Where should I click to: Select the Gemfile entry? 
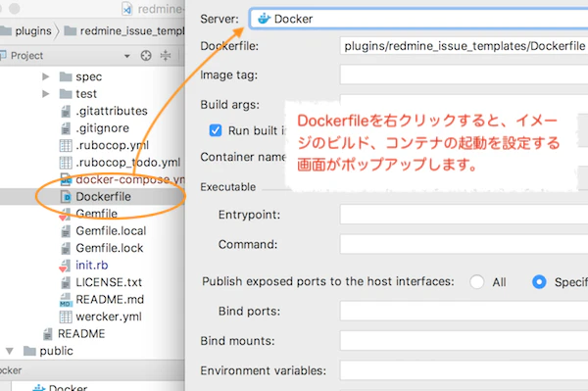[x=96, y=214]
